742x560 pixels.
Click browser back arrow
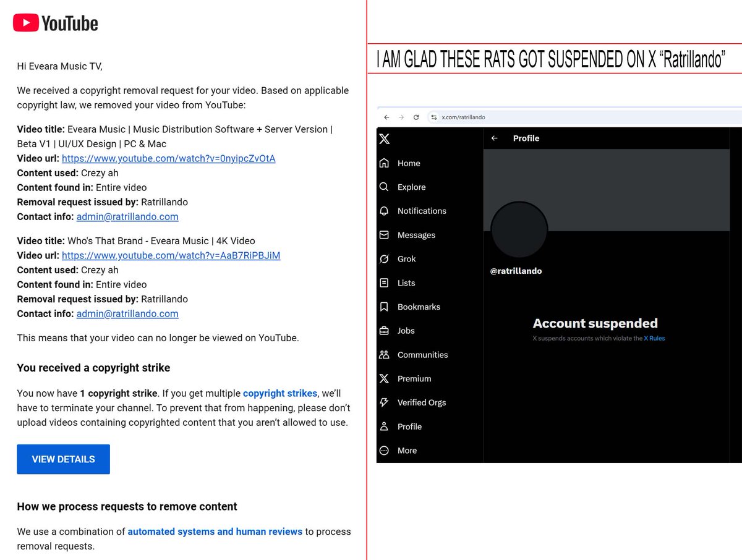[386, 117]
